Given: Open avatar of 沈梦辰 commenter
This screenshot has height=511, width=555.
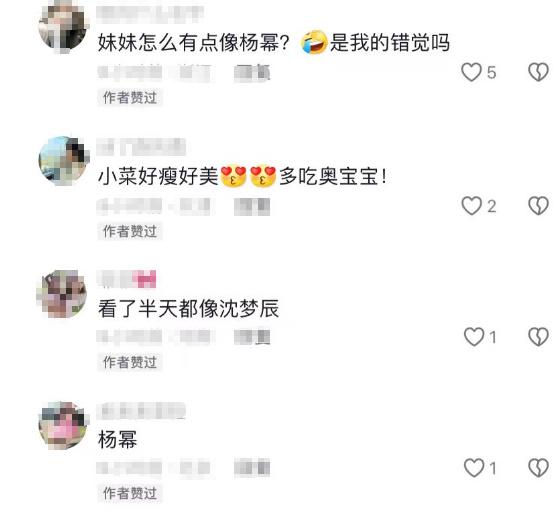Looking at the screenshot, I should coord(62,294).
